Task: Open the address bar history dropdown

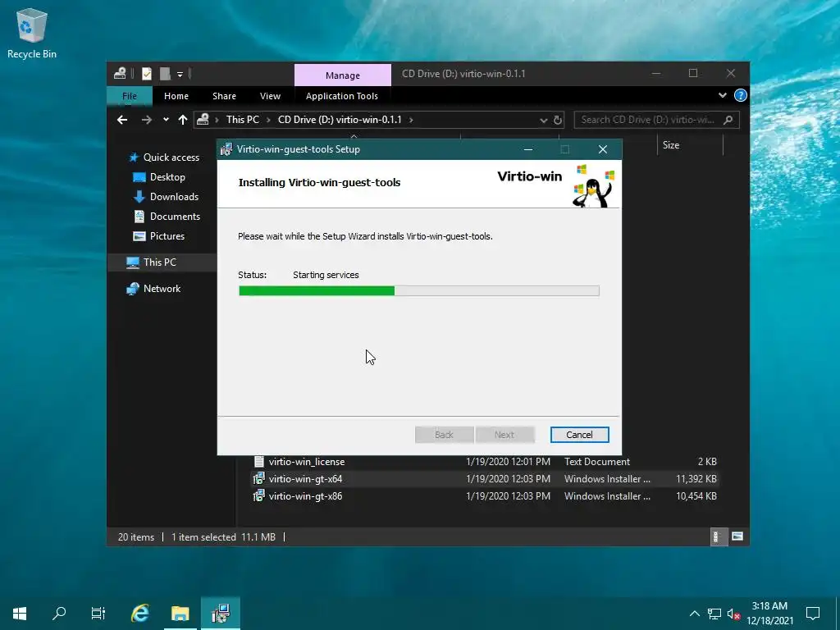Action: click(543, 120)
